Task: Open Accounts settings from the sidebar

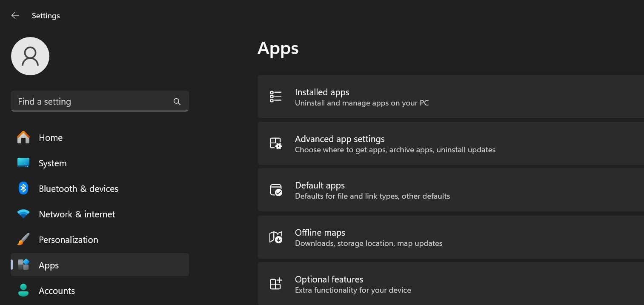Action: [x=57, y=291]
